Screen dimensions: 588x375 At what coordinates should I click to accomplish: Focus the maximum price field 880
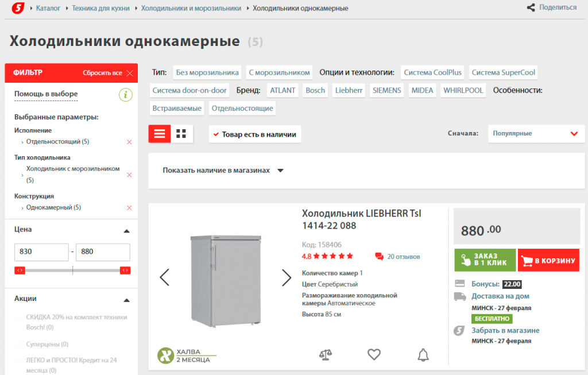point(103,252)
